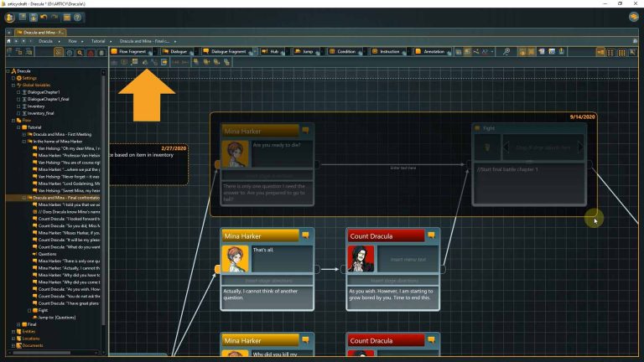Click the secondary toolbar icon under the orange arrow
The image size is (644, 362).
(144, 62)
